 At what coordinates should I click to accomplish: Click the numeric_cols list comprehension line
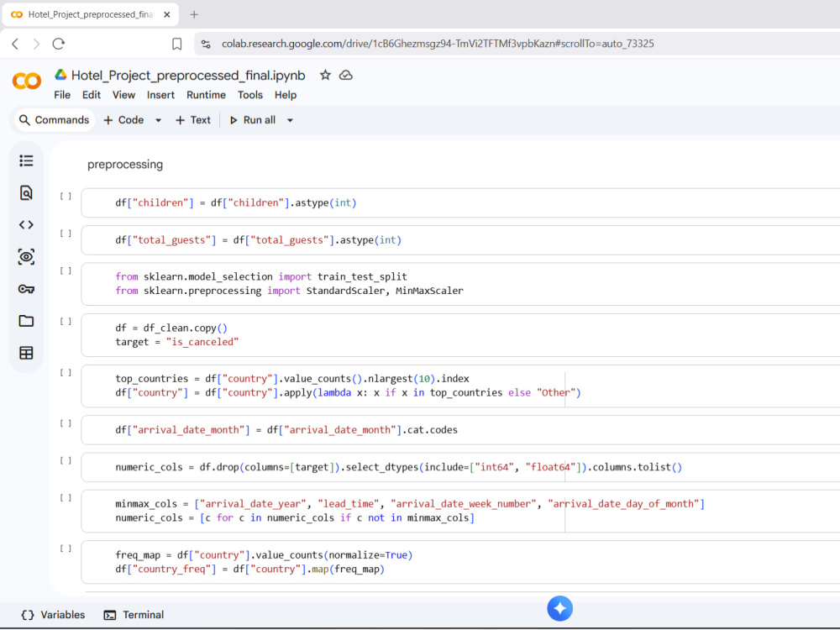click(295, 518)
